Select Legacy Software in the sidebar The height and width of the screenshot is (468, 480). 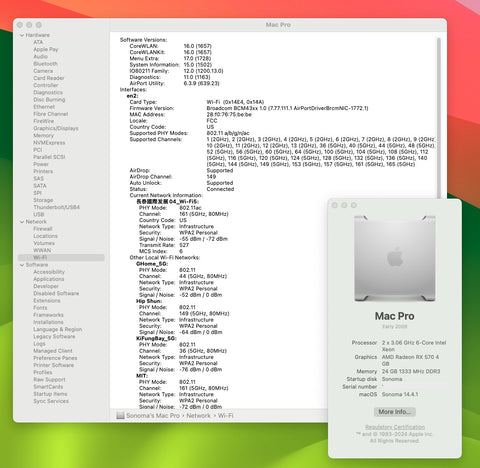coord(54,336)
